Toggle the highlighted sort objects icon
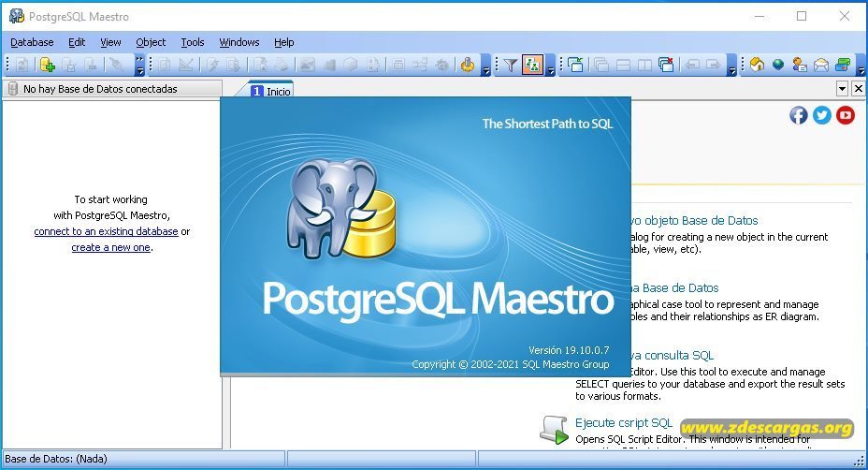868x470 pixels. point(532,65)
